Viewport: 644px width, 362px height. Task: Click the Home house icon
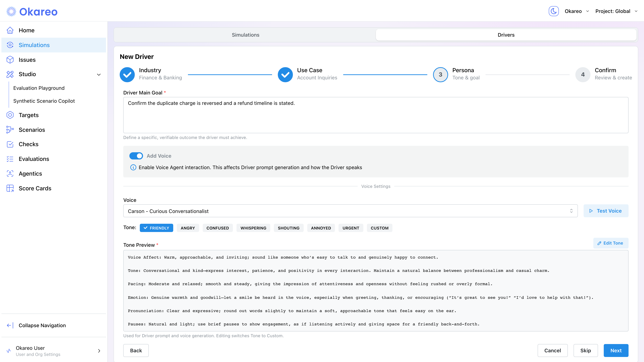[x=10, y=30]
